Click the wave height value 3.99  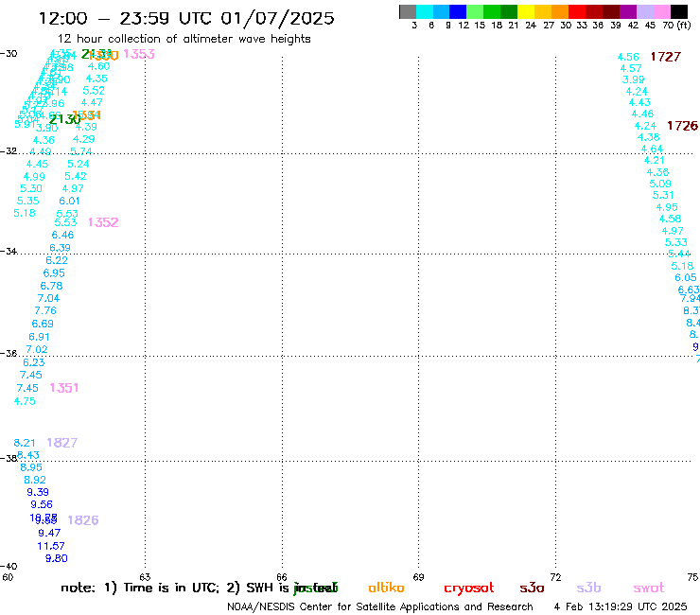(634, 79)
